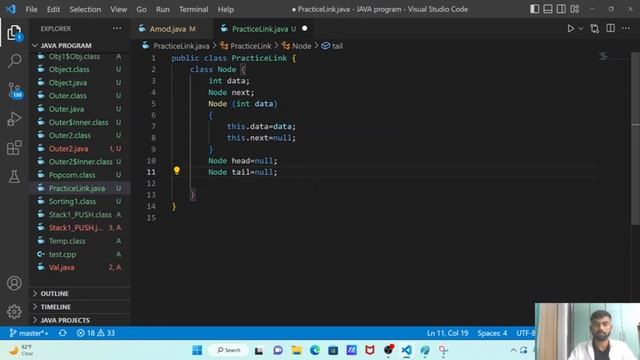
Task: Open File Explorer from taskbar
Action: click(x=297, y=350)
